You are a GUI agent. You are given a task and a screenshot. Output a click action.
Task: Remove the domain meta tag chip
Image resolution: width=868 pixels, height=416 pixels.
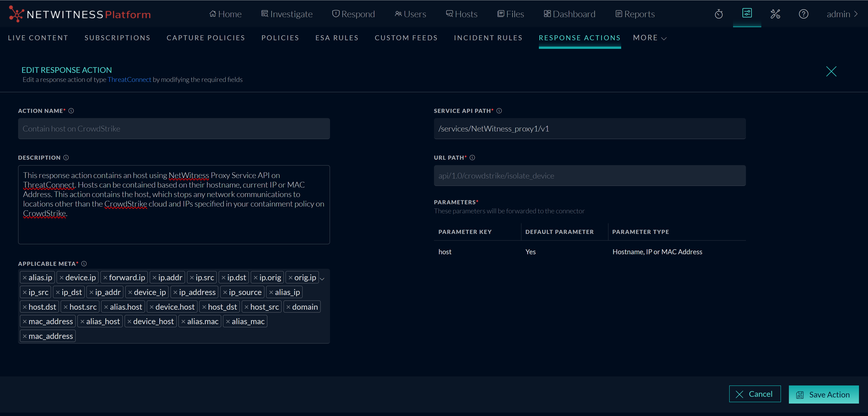tap(289, 307)
